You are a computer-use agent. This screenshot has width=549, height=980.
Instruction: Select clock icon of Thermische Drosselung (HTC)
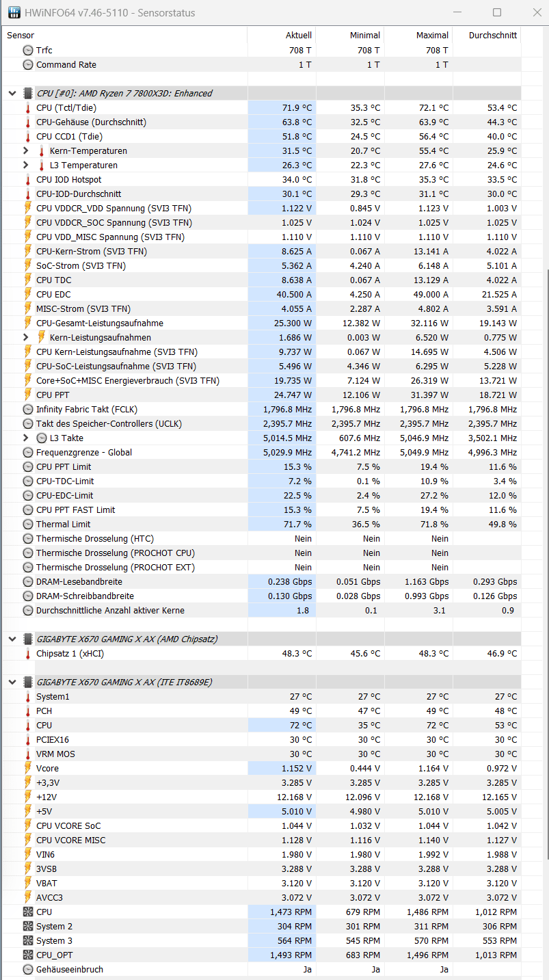pos(28,538)
